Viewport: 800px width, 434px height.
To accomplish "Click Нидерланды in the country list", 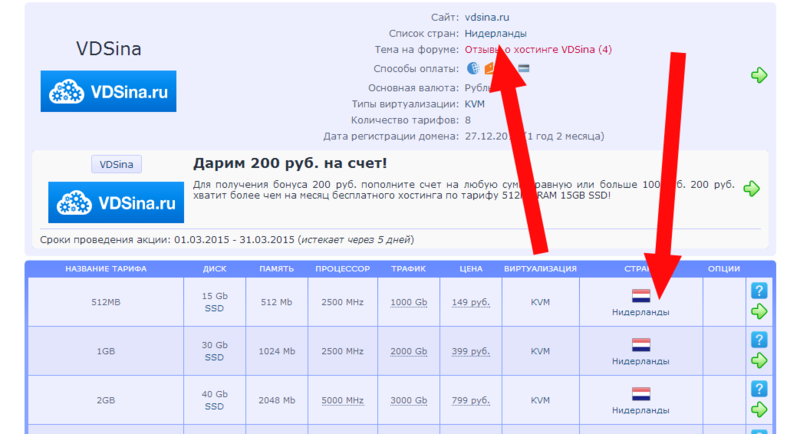I will 495,34.
